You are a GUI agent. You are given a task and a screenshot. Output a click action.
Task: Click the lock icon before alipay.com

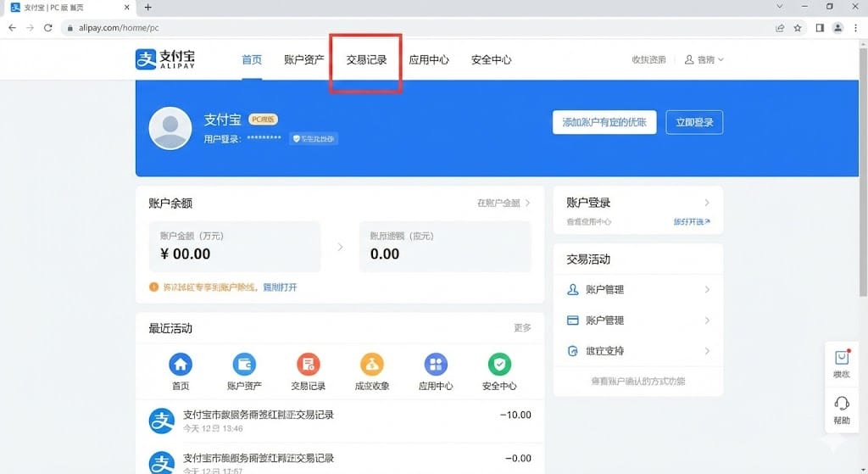tap(70, 28)
